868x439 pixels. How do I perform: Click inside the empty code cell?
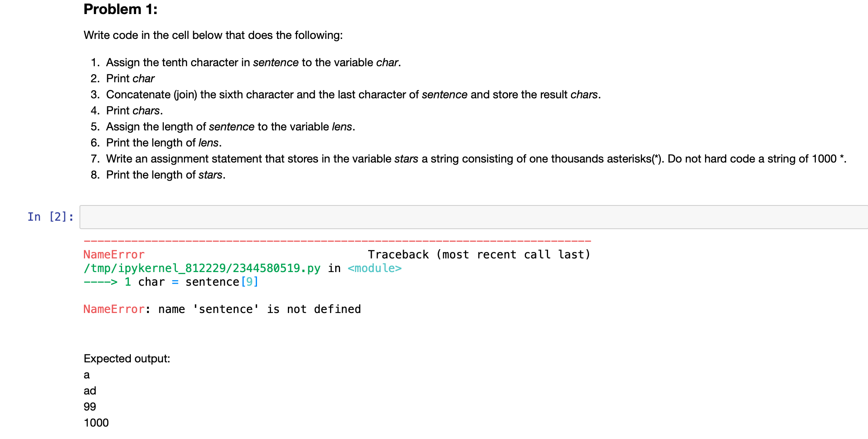tap(442, 217)
